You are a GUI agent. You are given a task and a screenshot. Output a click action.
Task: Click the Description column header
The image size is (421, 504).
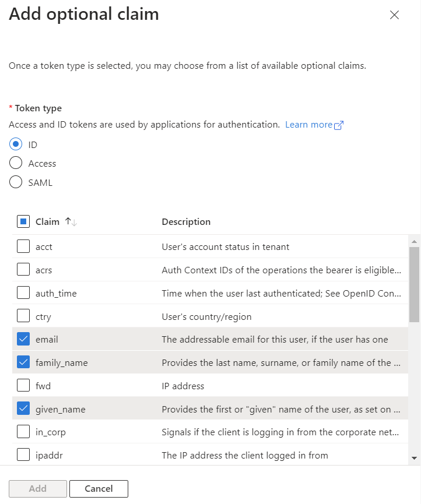tap(186, 221)
